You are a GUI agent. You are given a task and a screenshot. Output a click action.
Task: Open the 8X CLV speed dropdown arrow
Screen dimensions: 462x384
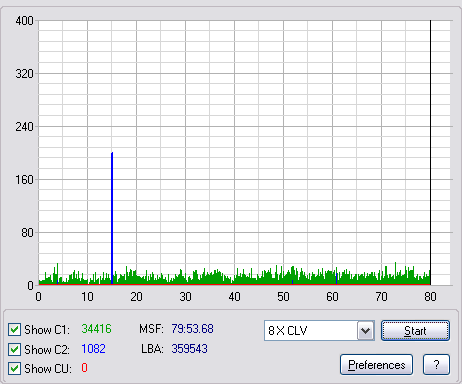[366, 331]
